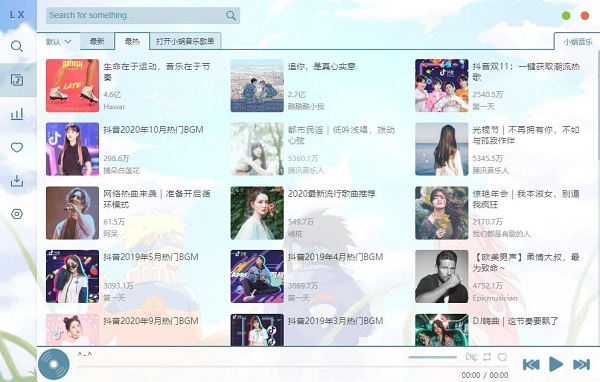Viewport: 600px width, 382px height.
Task: Click title 都市民谣｜低吟浅唱，拨动心弦
Action: (x=341, y=135)
